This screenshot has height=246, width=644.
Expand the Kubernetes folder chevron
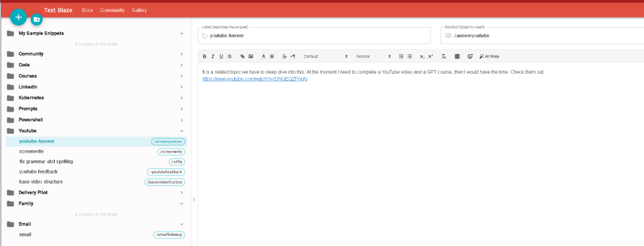click(x=181, y=98)
